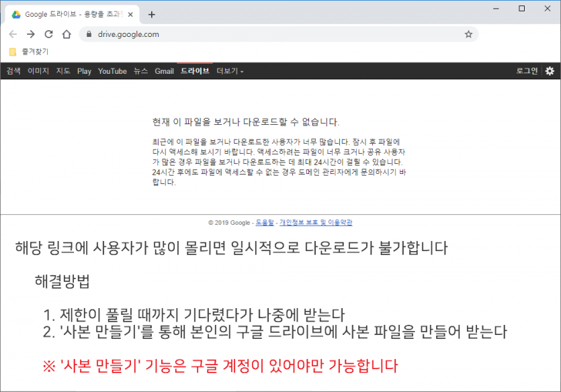Click the text '해당 링크에 사용자가 많이 몰리면'
Viewport: 561px width, 392px height.
point(120,248)
